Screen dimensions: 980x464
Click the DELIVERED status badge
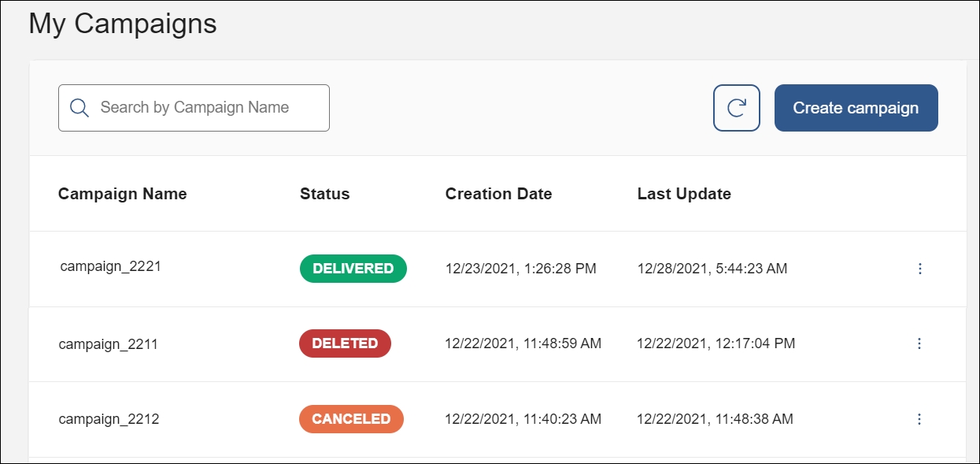pyautogui.click(x=353, y=269)
